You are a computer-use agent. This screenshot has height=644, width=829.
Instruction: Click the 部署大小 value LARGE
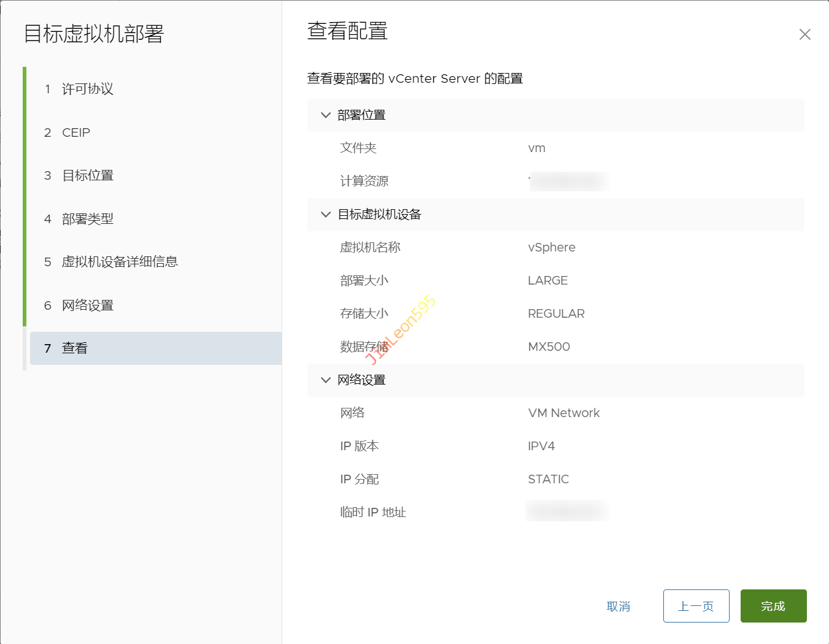coord(547,280)
